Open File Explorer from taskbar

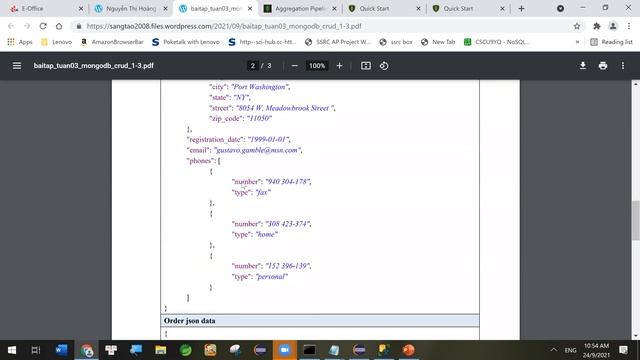tap(160, 350)
